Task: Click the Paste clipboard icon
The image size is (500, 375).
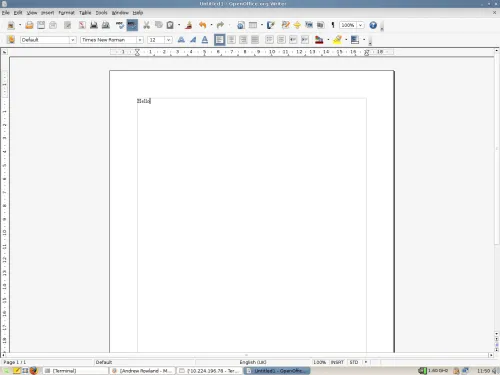Action: point(170,25)
